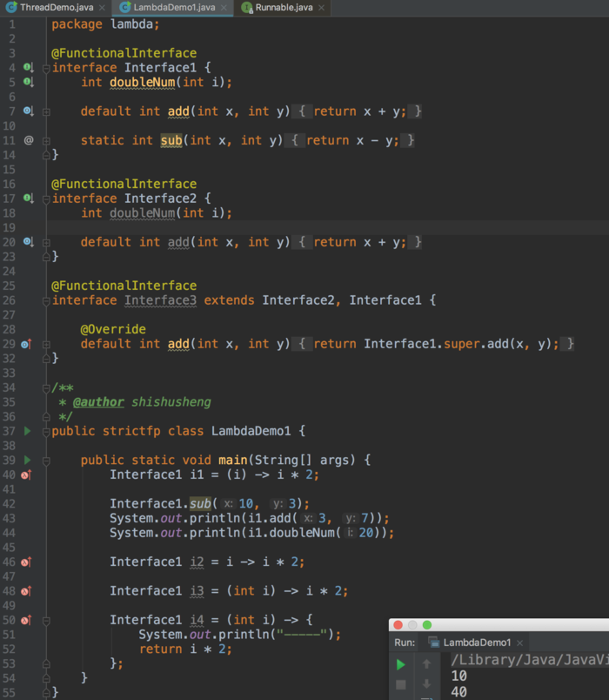This screenshot has height=700, width=609.
Task: Close the Runnable.java tab
Action: coord(321,8)
